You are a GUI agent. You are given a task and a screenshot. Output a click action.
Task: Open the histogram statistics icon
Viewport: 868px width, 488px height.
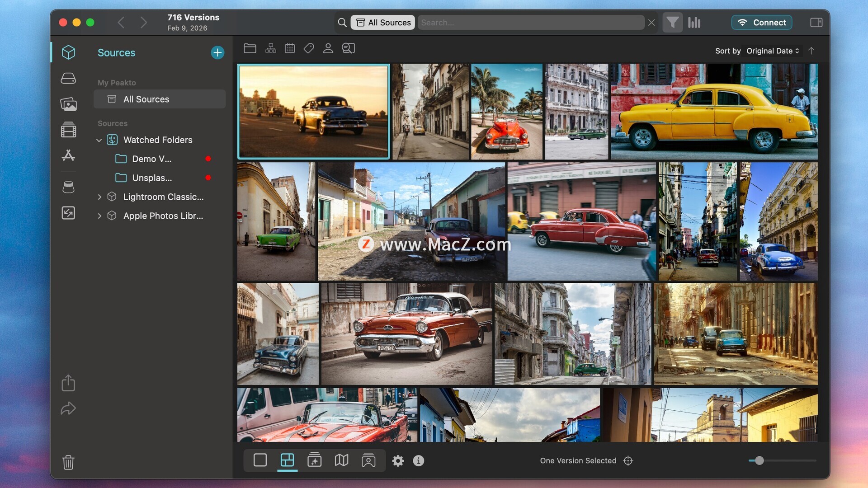tap(694, 23)
